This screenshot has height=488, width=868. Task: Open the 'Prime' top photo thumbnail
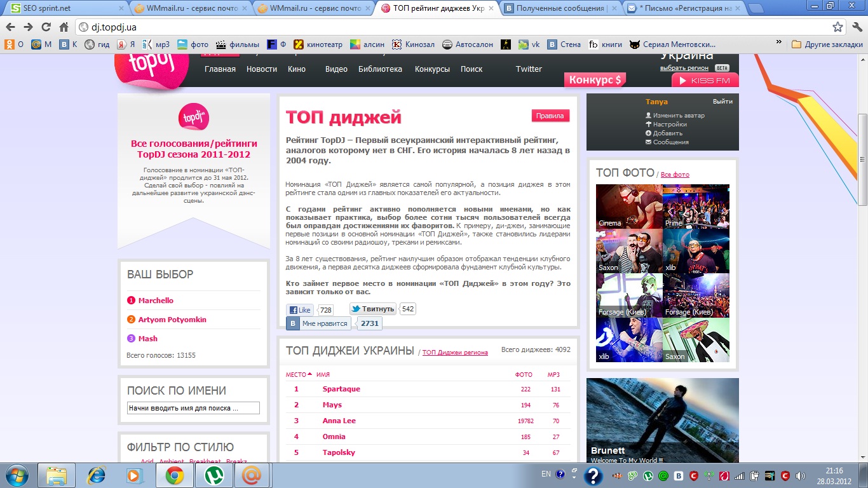(696, 207)
